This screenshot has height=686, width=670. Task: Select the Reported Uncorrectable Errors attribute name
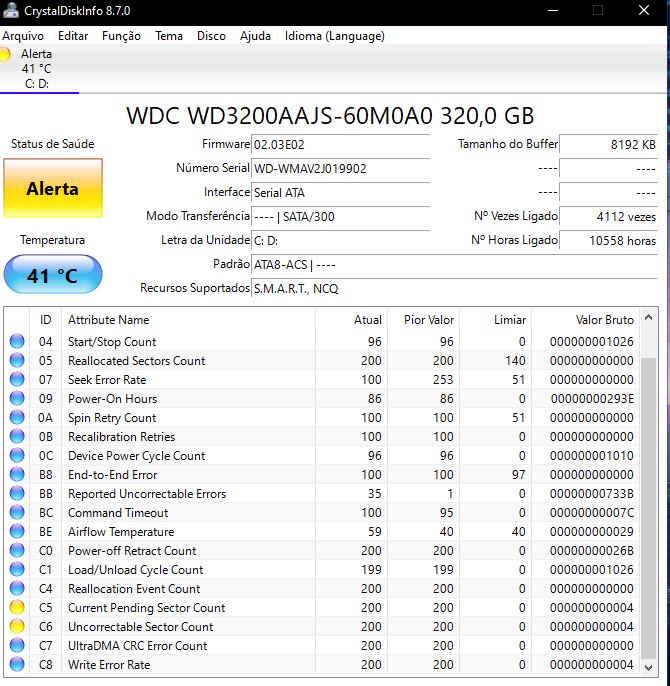pos(147,494)
